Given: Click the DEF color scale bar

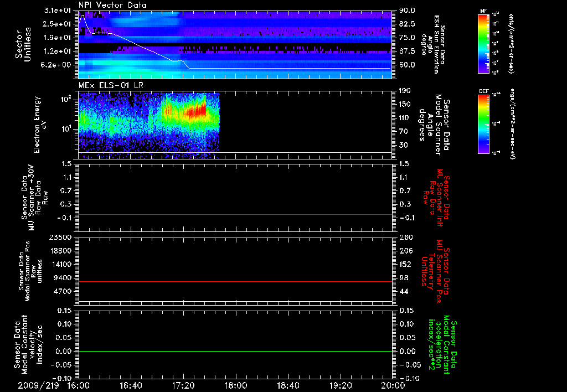Looking at the screenshot, I should point(484,124).
